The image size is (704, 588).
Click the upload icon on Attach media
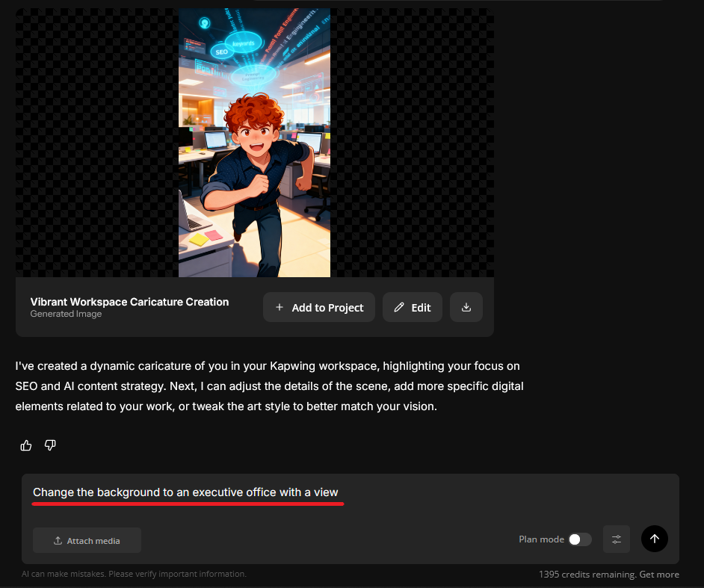click(57, 540)
